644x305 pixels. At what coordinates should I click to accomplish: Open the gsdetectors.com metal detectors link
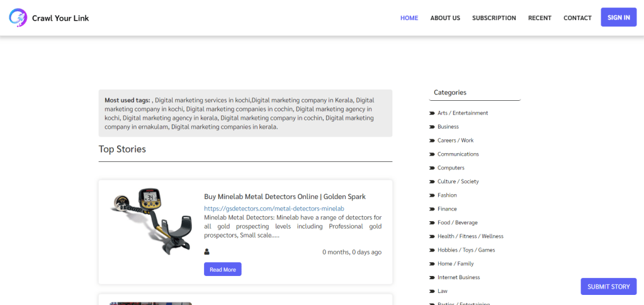pos(274,209)
